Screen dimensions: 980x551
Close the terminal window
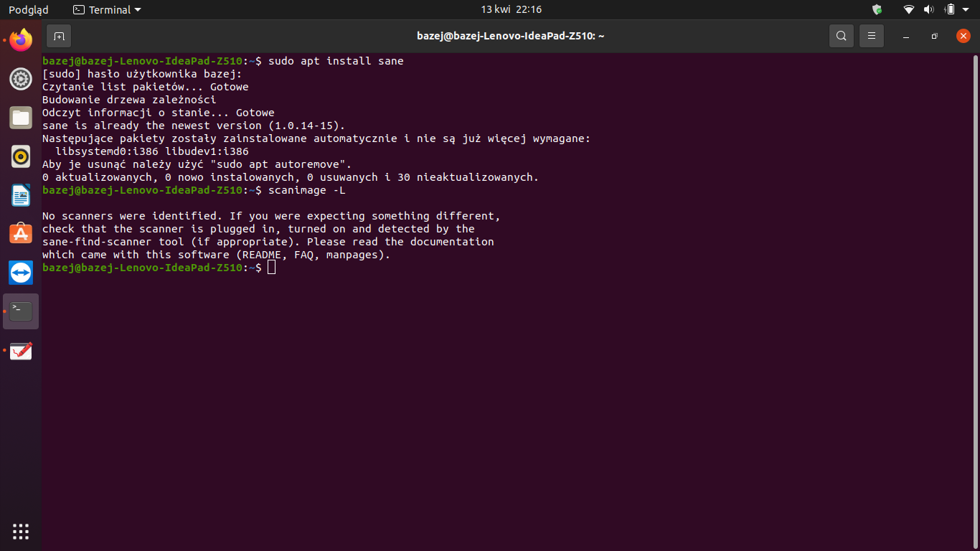tap(963, 36)
